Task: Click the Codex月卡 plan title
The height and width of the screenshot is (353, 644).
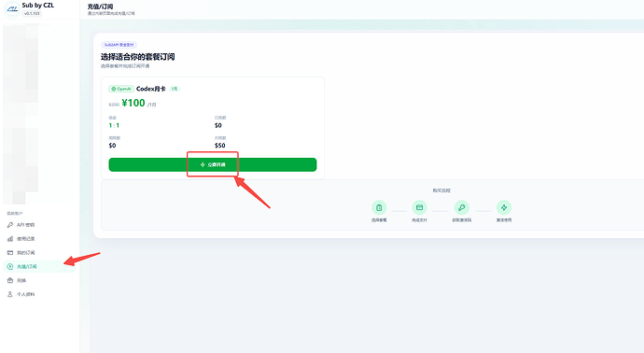Action: 150,89
